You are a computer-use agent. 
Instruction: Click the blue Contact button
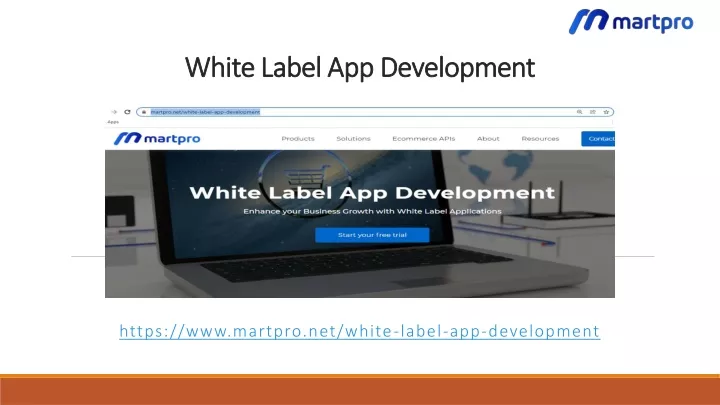click(598, 139)
